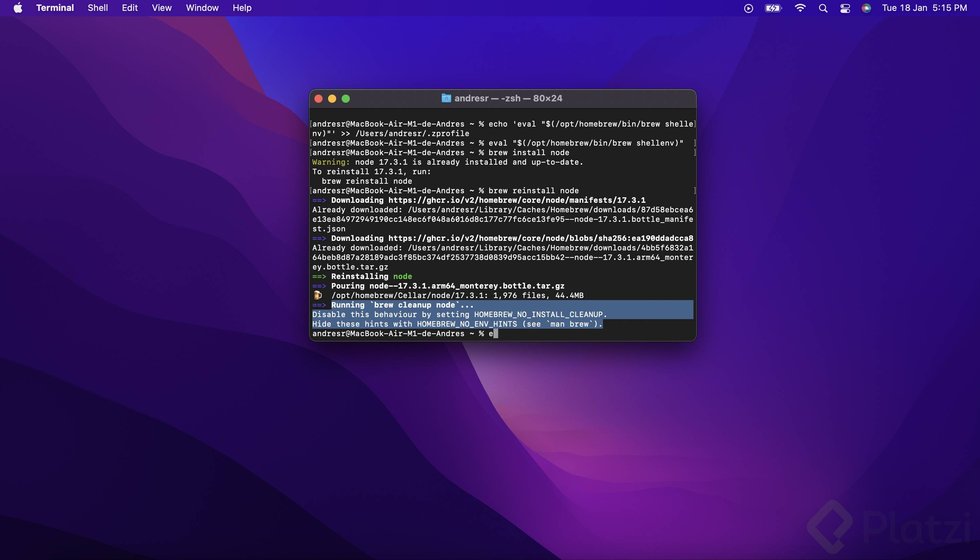Open the View menu
This screenshot has height=560, width=980.
(161, 8)
